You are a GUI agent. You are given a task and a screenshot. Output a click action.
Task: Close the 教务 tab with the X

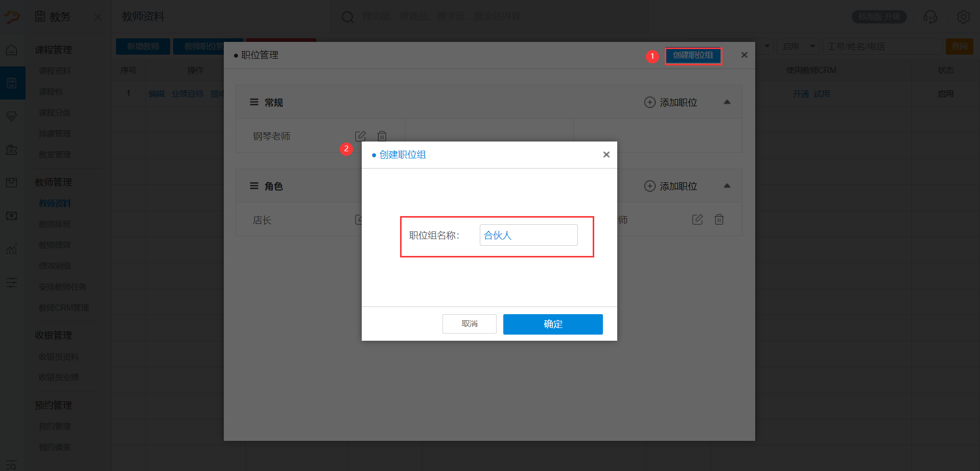click(98, 17)
